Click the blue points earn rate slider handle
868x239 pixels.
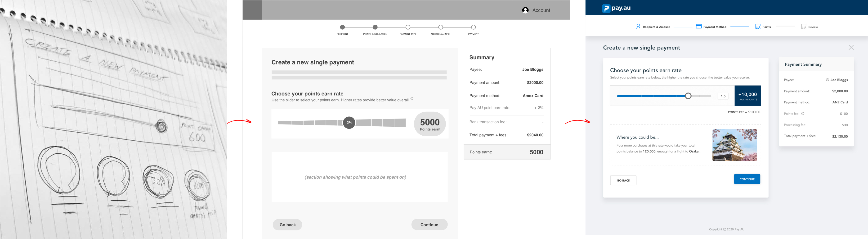pos(688,96)
